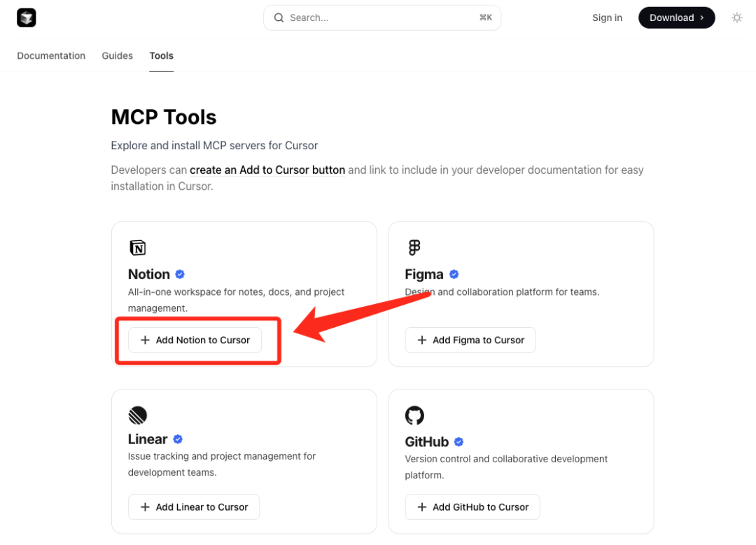Click Add Notion to Cursor button

[x=195, y=340]
